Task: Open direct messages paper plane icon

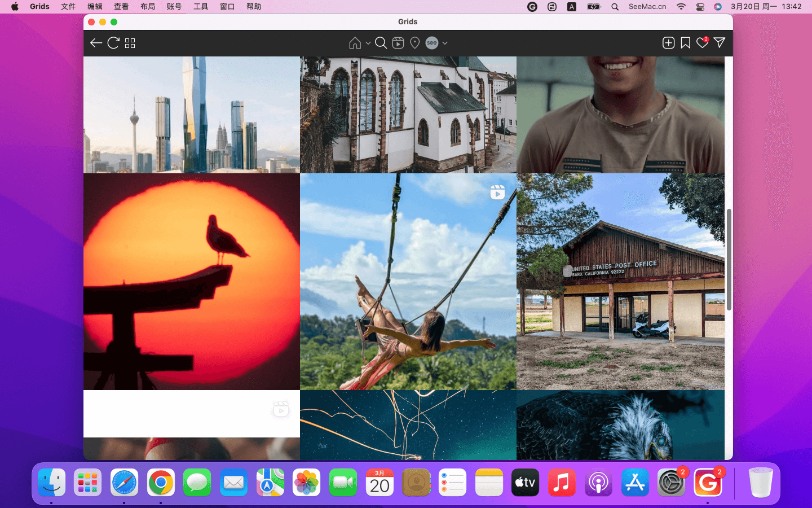Action: click(x=720, y=43)
